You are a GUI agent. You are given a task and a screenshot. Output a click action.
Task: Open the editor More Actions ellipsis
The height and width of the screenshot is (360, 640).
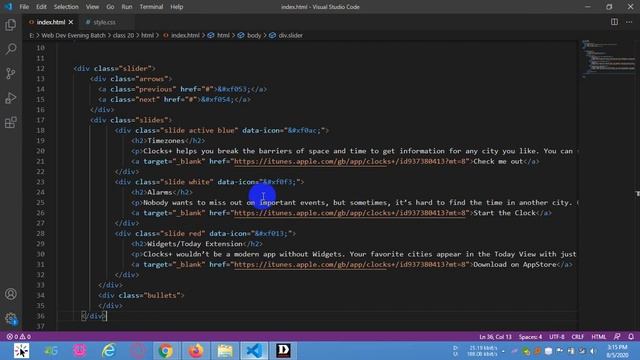[x=629, y=22]
